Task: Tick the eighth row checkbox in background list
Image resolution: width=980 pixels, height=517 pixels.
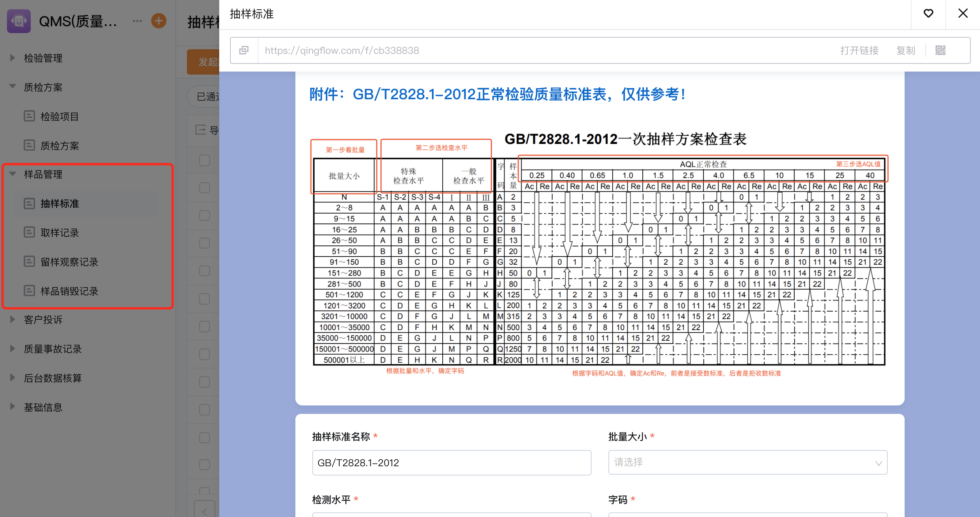Action: pos(205,354)
